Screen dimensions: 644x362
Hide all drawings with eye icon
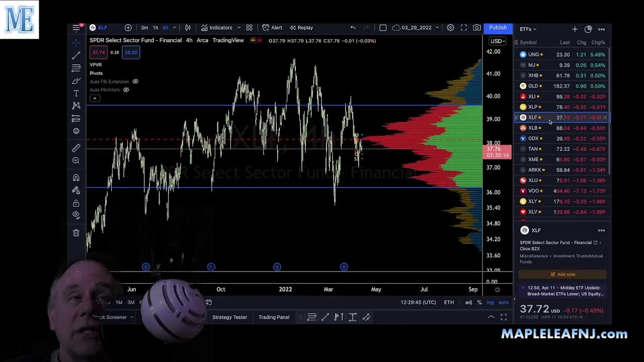76,215
